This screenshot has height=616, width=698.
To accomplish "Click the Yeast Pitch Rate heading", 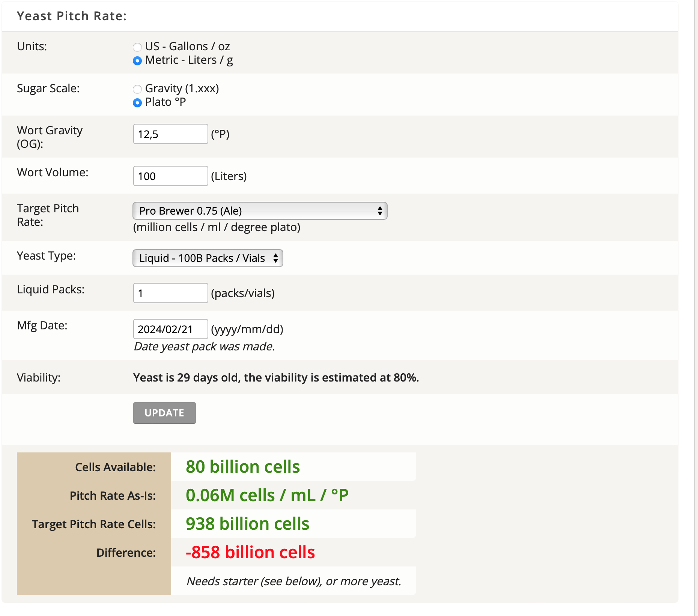I will 72,16.
